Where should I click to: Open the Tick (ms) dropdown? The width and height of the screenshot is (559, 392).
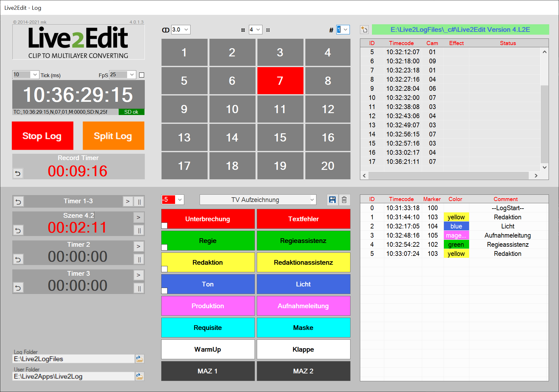[35, 75]
